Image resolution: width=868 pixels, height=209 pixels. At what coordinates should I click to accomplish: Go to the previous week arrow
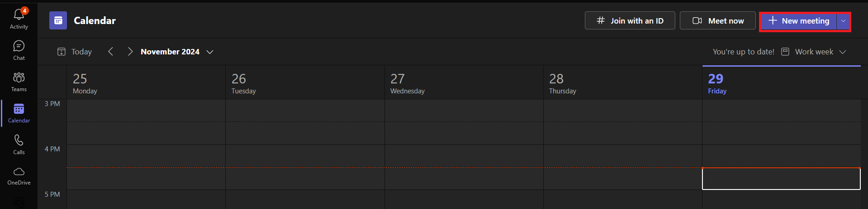coord(111,52)
